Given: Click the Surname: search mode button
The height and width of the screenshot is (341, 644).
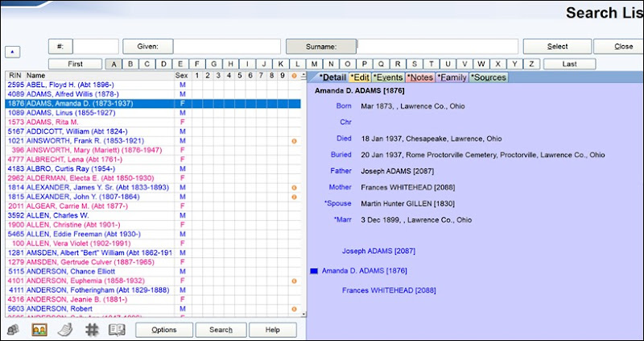Looking at the screenshot, I should coord(321,47).
